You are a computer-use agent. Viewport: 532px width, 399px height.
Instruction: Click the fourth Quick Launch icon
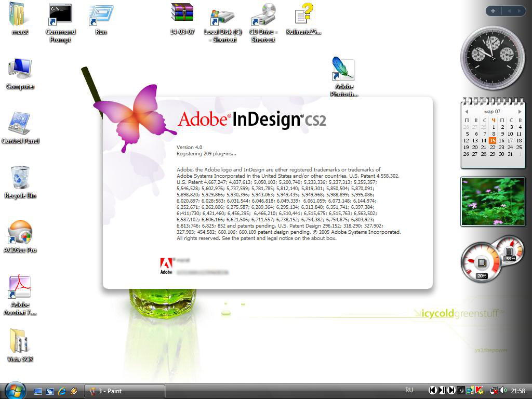(x=74, y=391)
